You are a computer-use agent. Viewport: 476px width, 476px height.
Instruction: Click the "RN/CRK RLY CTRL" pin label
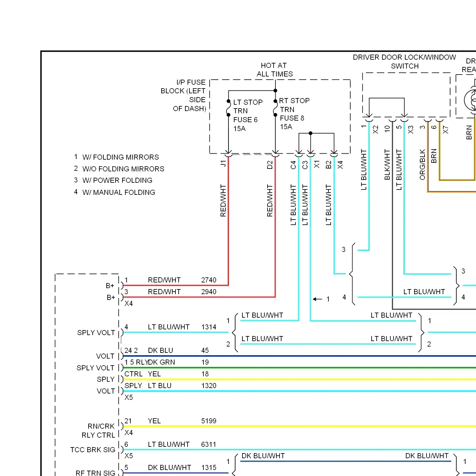(x=98, y=431)
